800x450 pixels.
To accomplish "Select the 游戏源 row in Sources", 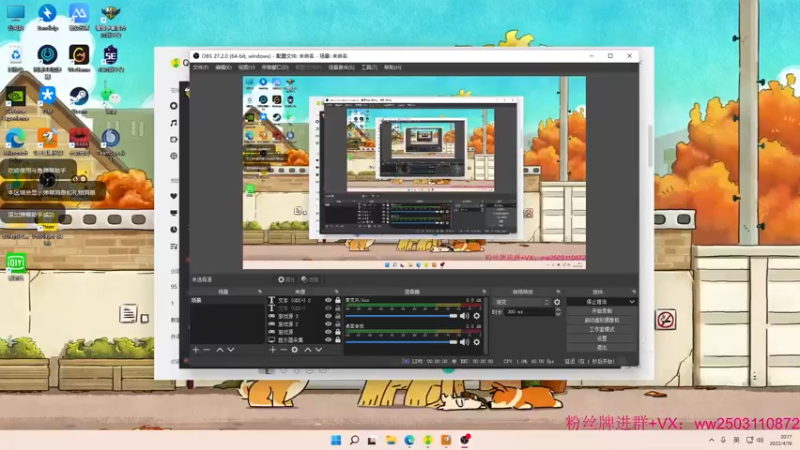I will (x=305, y=332).
